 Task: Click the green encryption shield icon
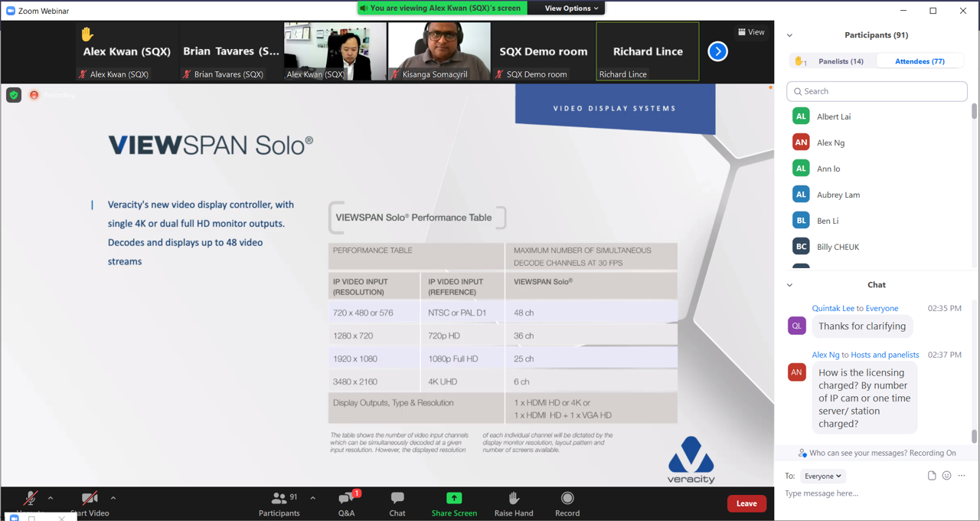pos(14,95)
